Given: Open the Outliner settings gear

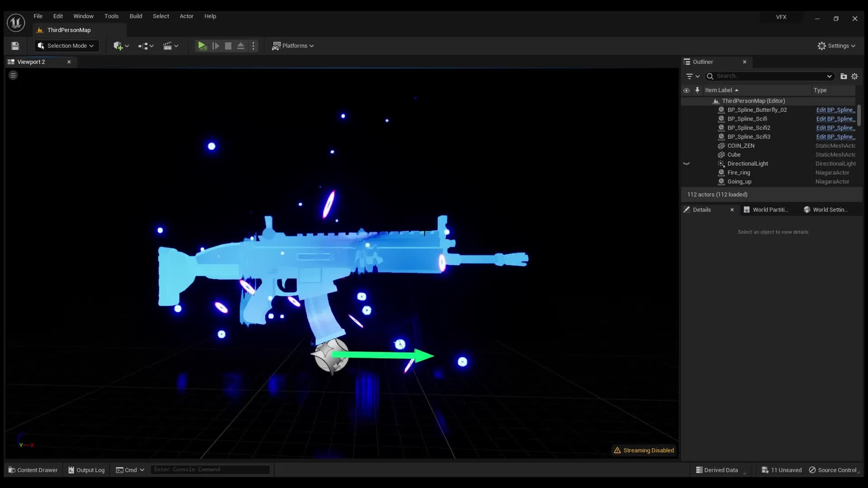Looking at the screenshot, I should click(855, 76).
